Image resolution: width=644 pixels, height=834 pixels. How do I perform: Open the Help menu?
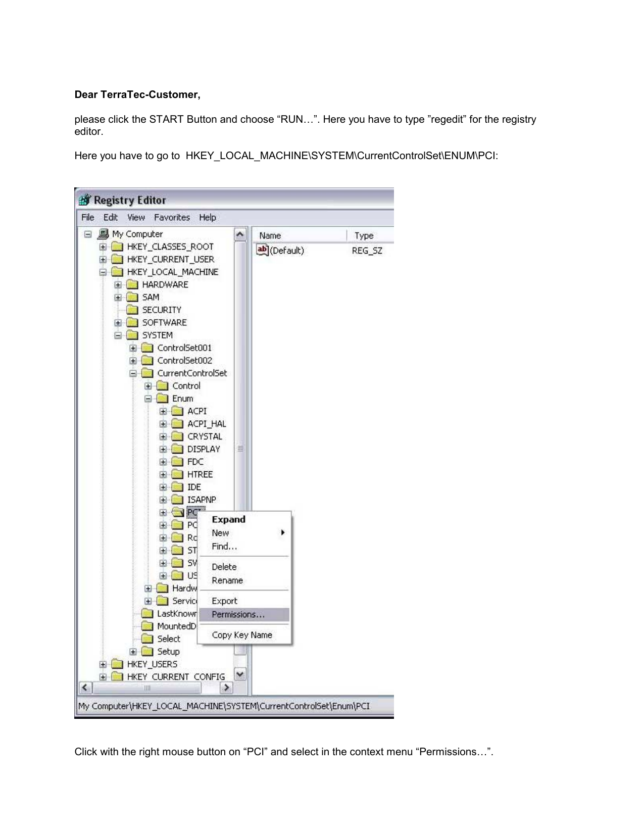point(208,217)
